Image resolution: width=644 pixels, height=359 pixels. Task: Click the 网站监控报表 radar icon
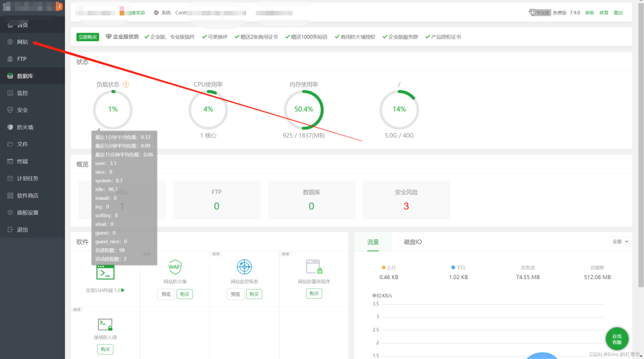244,267
